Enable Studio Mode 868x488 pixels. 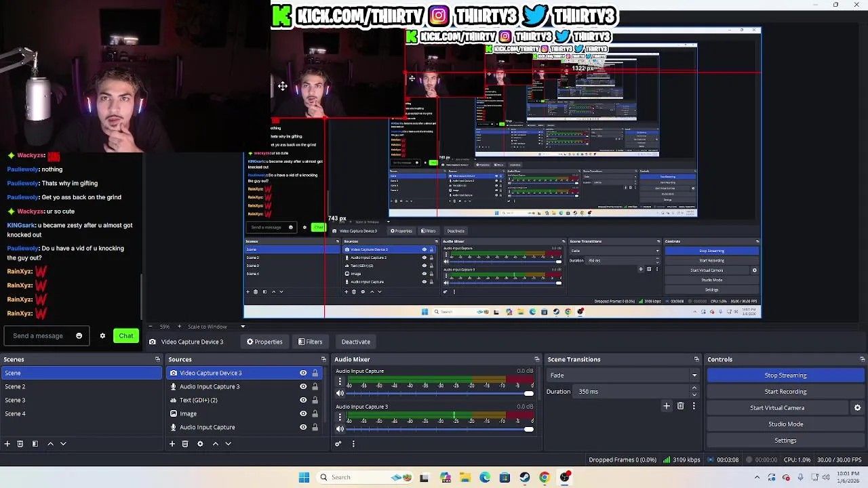(785, 424)
